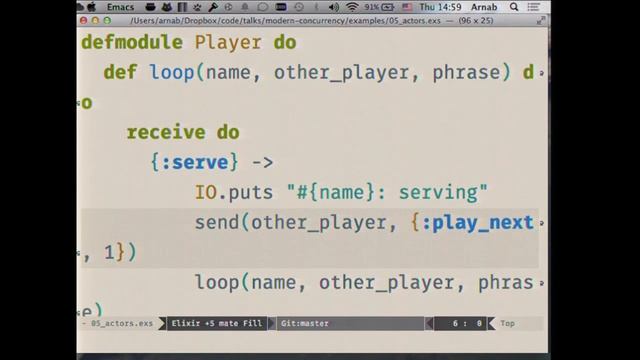640x360 pixels.
Task: Click the 'phrase' parameter in def line
Action: tap(466, 73)
